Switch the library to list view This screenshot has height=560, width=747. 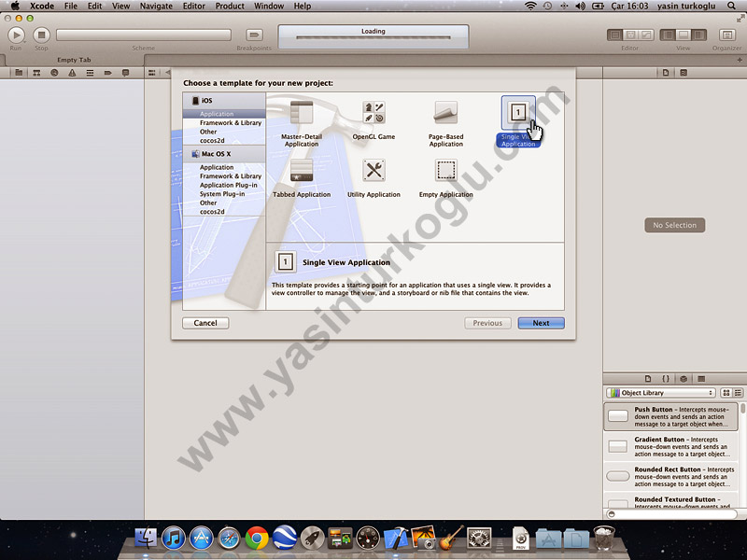(x=738, y=393)
